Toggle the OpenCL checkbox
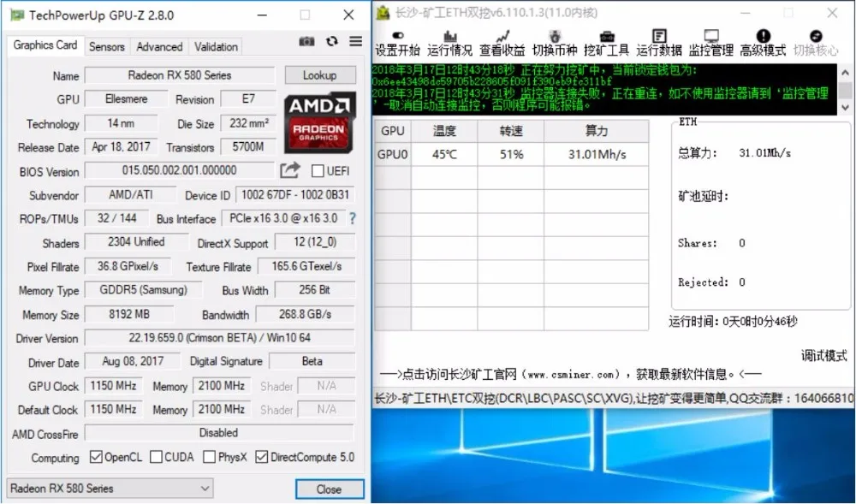 [96, 457]
